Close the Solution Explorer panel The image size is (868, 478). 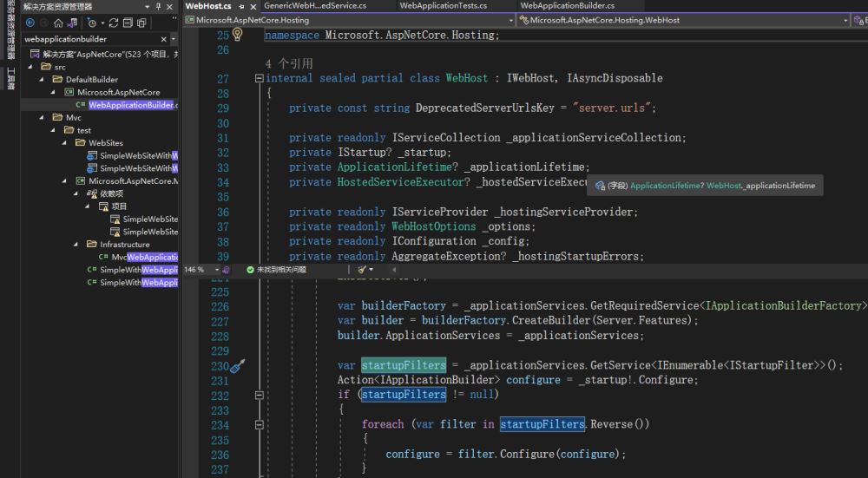coord(170,7)
